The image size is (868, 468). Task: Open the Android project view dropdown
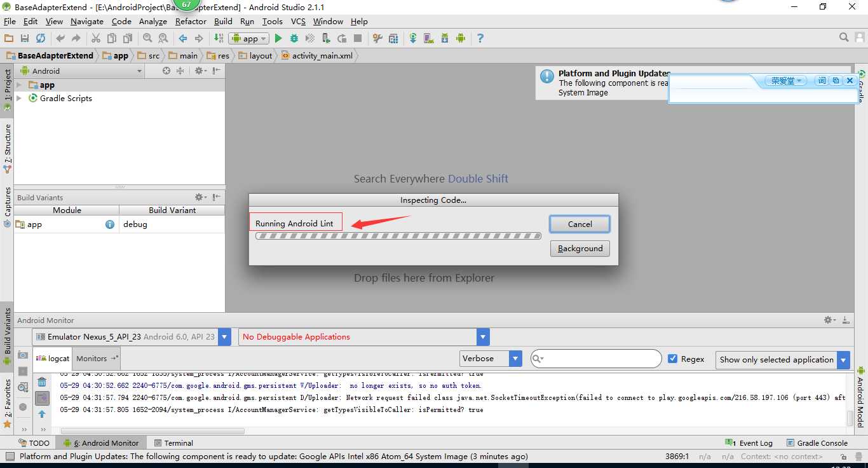coord(81,71)
